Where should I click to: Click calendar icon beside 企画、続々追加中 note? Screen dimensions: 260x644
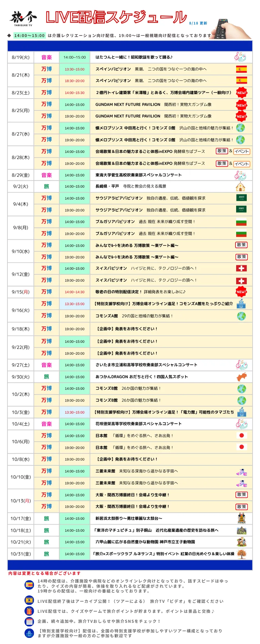coord(29,621)
